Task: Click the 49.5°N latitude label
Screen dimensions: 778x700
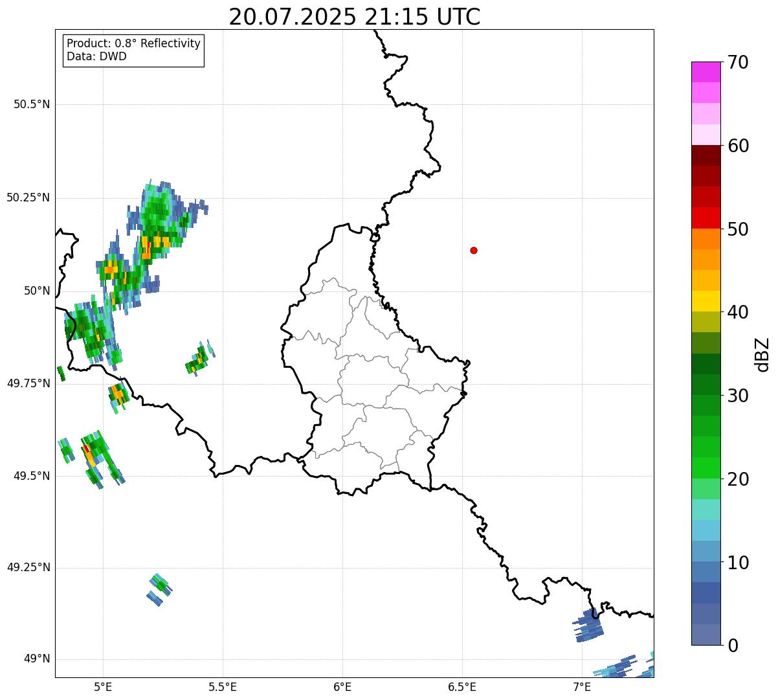Action: 32,476
